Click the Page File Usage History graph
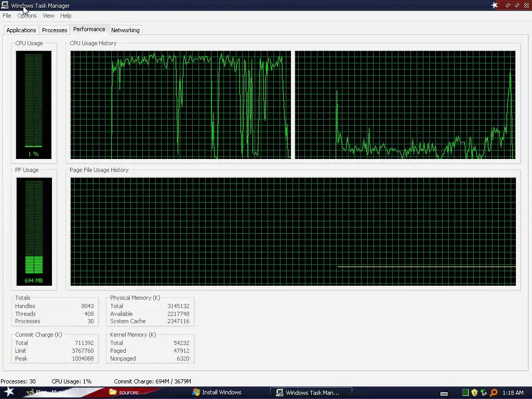The height and width of the screenshot is (399, 532). (293, 231)
